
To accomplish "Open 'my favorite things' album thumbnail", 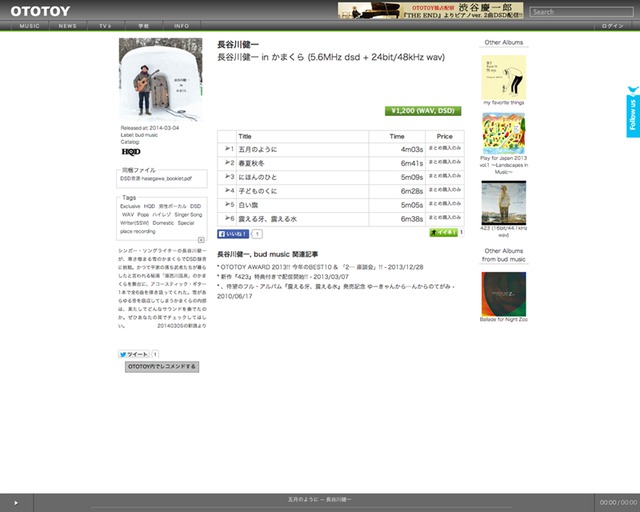I will [x=504, y=77].
